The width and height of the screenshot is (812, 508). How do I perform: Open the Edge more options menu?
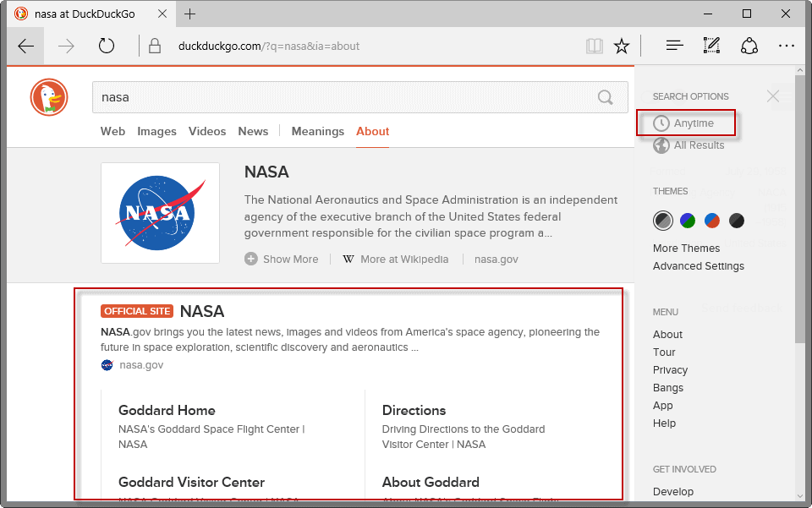787,46
